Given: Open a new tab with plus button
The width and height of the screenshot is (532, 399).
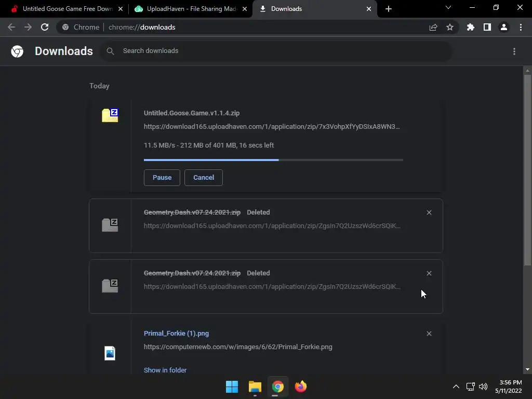Looking at the screenshot, I should pyautogui.click(x=389, y=9).
